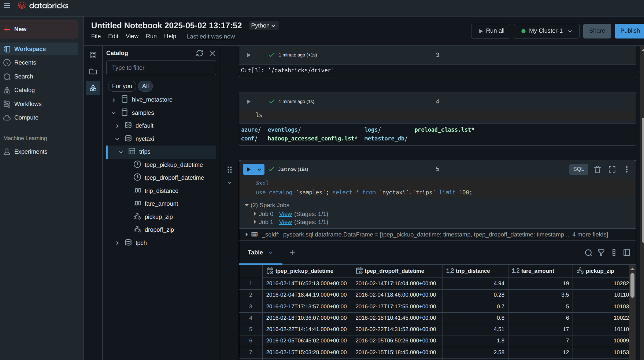The height and width of the screenshot is (360, 644).
Task: Open results table column options icon
Action: pyautogui.click(x=614, y=253)
